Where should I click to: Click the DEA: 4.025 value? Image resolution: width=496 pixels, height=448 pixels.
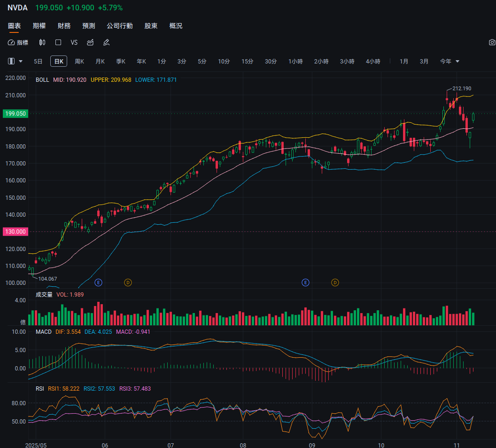(98, 332)
